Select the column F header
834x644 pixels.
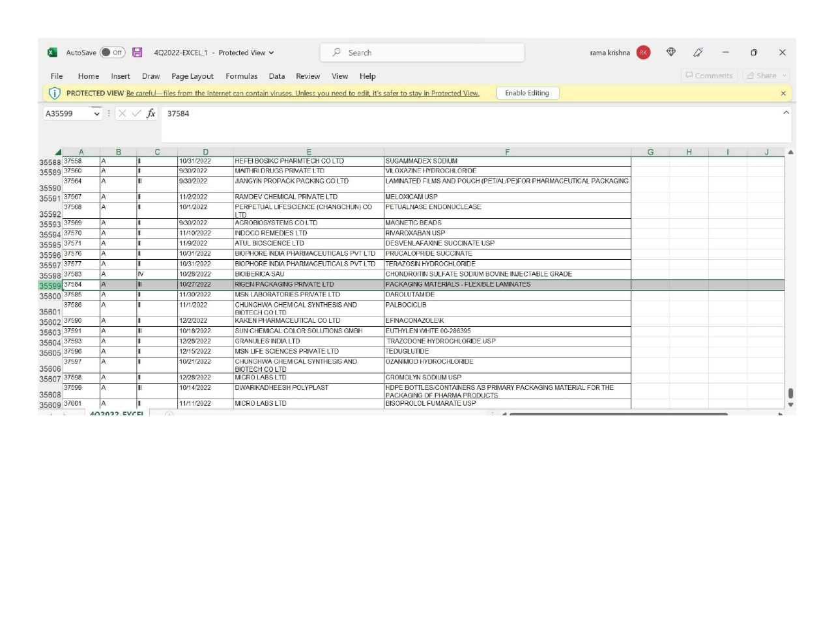point(507,152)
